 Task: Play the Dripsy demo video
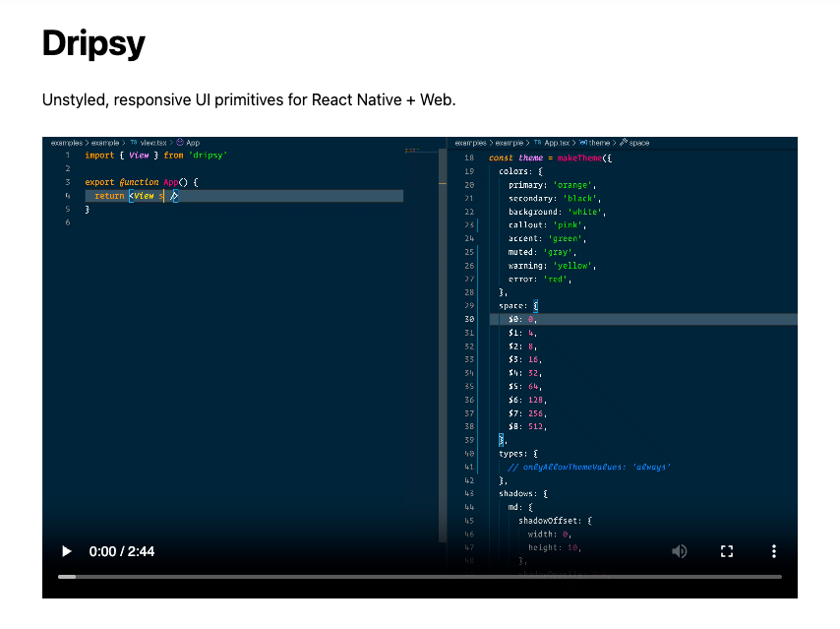pos(67,551)
